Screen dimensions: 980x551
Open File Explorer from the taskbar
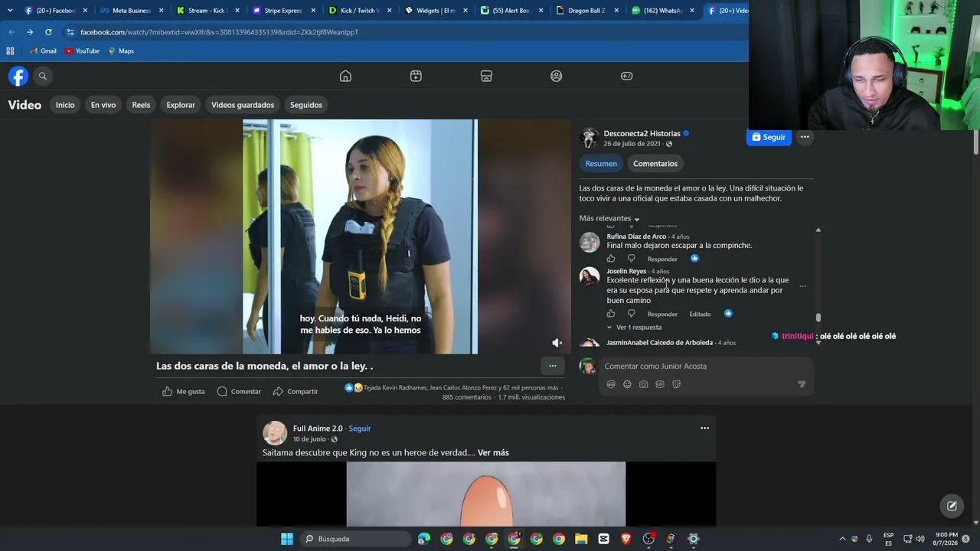point(581,539)
